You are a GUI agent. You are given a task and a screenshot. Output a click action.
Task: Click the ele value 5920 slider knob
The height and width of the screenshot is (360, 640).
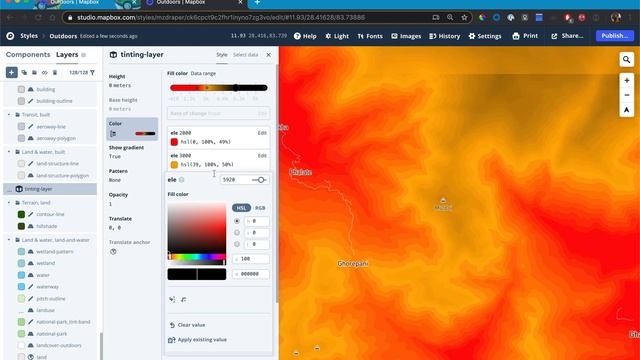(x=261, y=180)
